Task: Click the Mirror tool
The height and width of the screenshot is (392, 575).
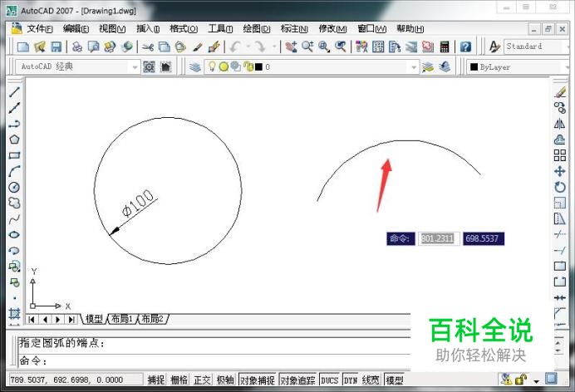Action: click(559, 124)
